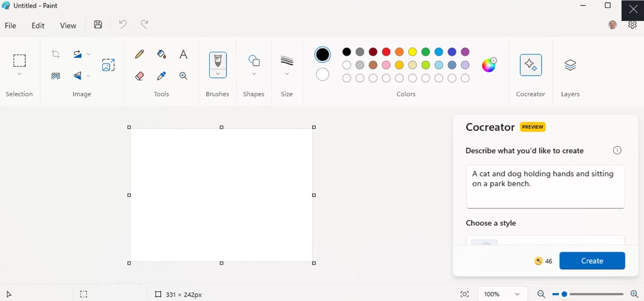
Task: Pick the green color swatch in top row
Action: (x=426, y=52)
